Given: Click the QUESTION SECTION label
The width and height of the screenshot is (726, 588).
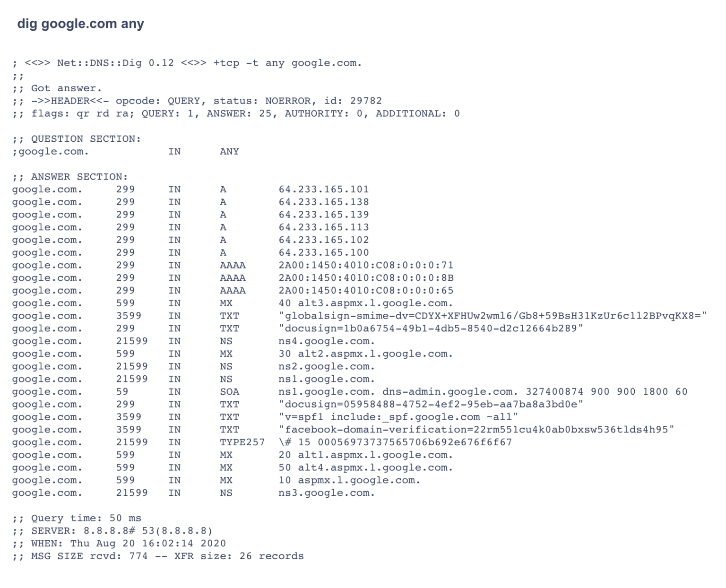Looking at the screenshot, I should point(77,139).
